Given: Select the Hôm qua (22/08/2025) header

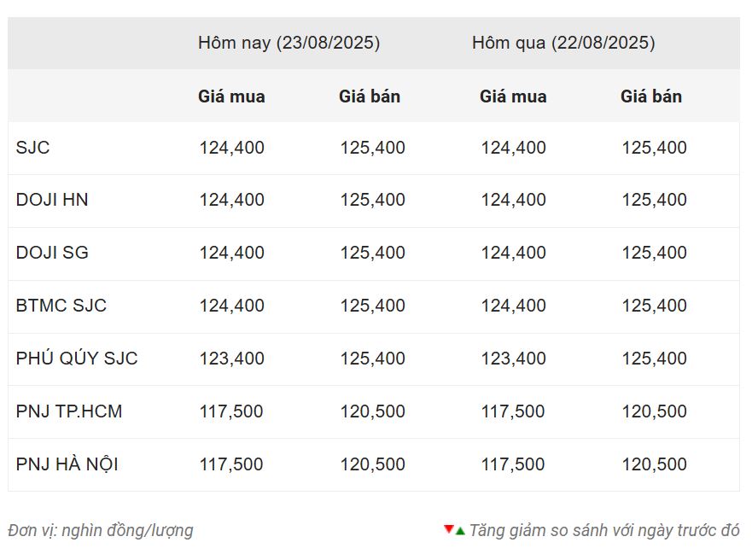Looking at the screenshot, I should (x=563, y=43).
